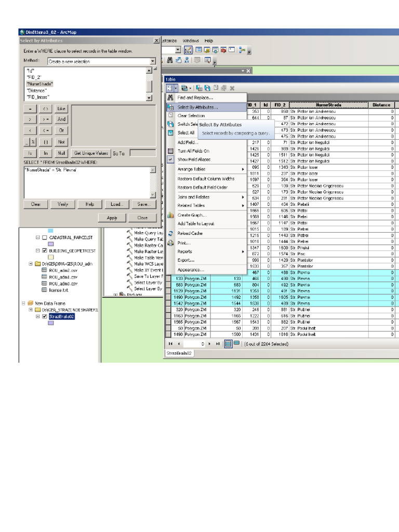Uncheck the StraziBraila02 layer checkbox

45,316
